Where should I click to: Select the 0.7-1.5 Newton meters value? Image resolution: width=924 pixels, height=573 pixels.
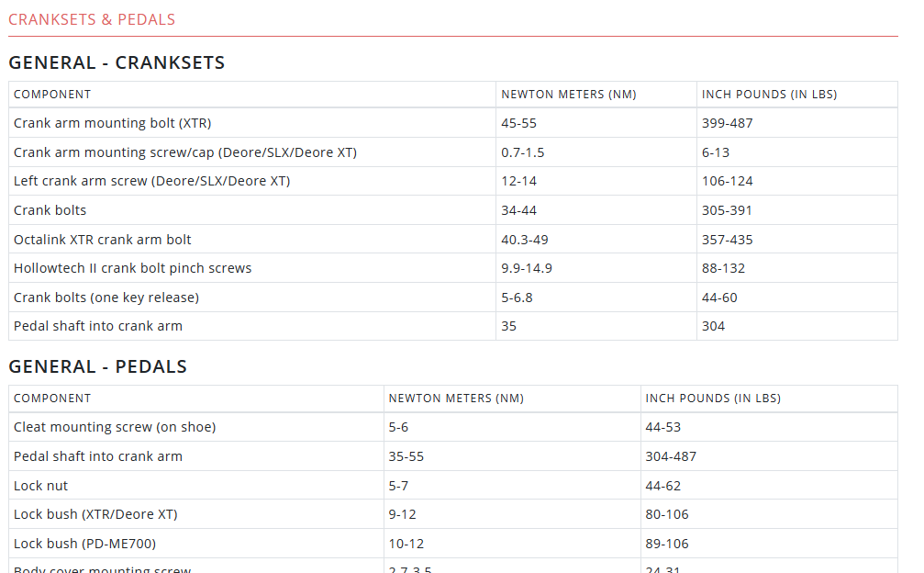[522, 152]
